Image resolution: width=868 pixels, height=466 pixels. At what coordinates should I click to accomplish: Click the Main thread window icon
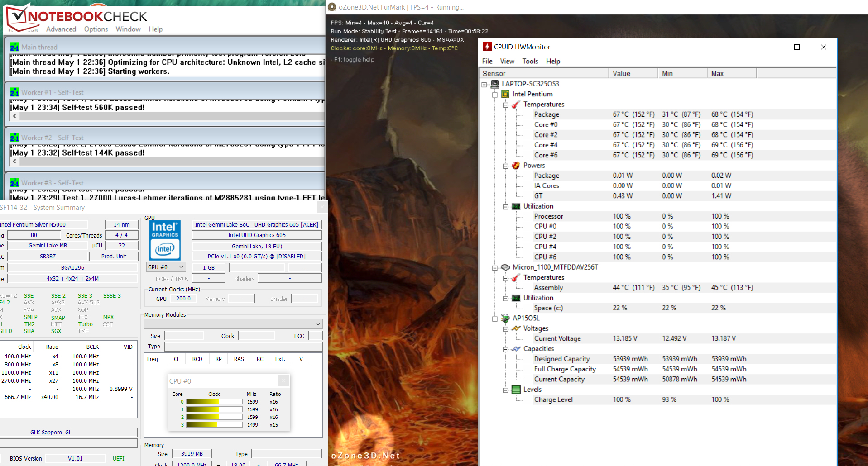click(14, 47)
